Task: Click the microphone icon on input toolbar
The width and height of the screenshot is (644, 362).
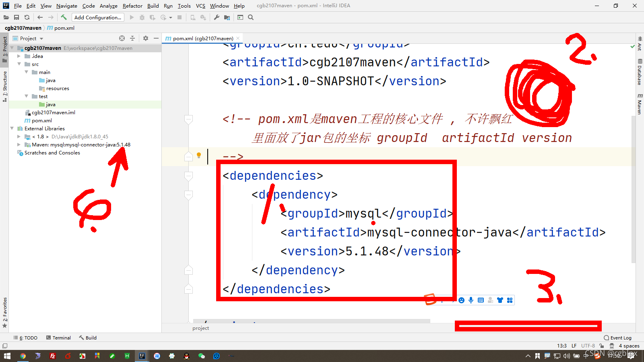Action: tap(471, 300)
